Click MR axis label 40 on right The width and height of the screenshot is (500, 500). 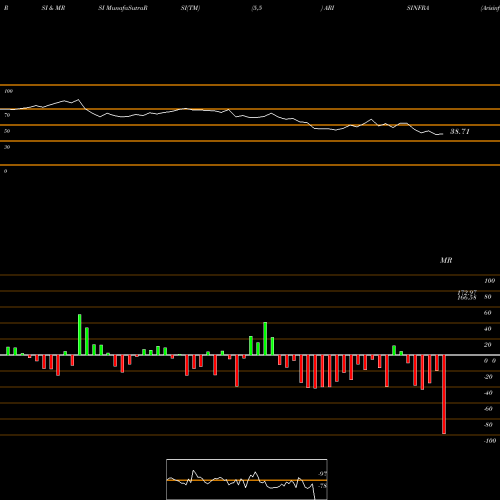click(488, 329)
